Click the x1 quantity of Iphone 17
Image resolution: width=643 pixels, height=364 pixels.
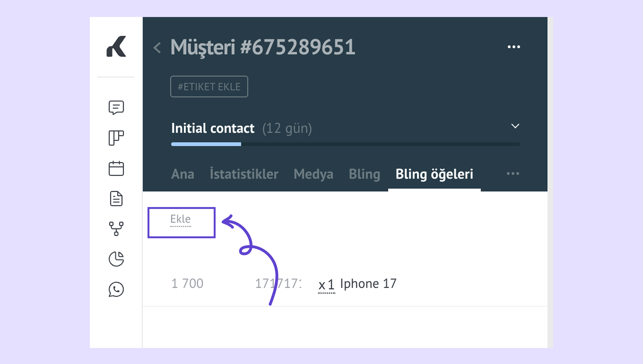(x=326, y=285)
